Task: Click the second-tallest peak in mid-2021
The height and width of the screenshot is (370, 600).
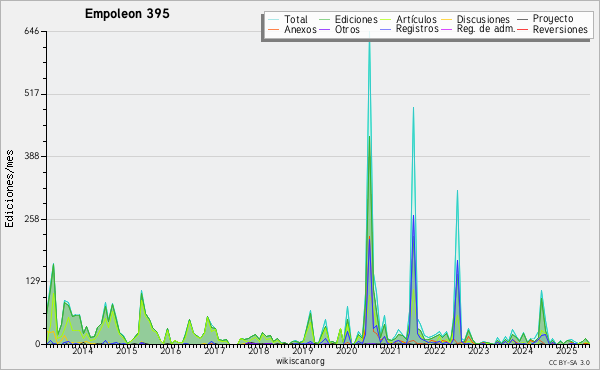Action: (413, 108)
